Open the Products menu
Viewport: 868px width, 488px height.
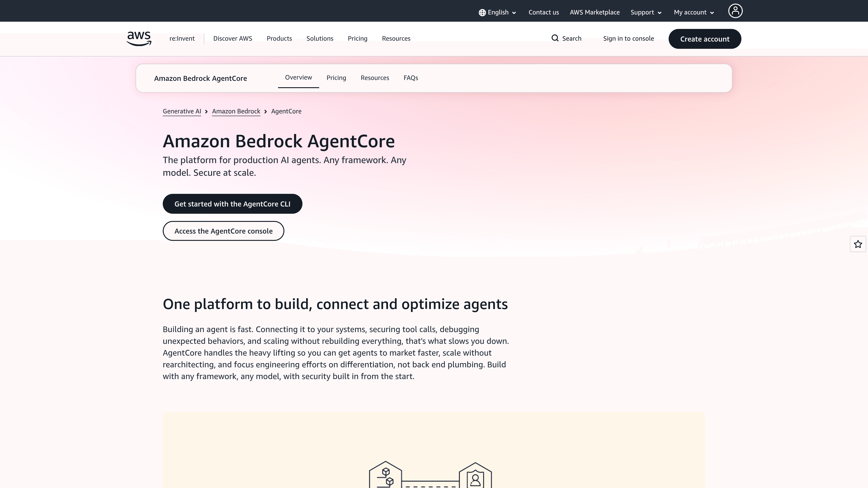coord(279,38)
